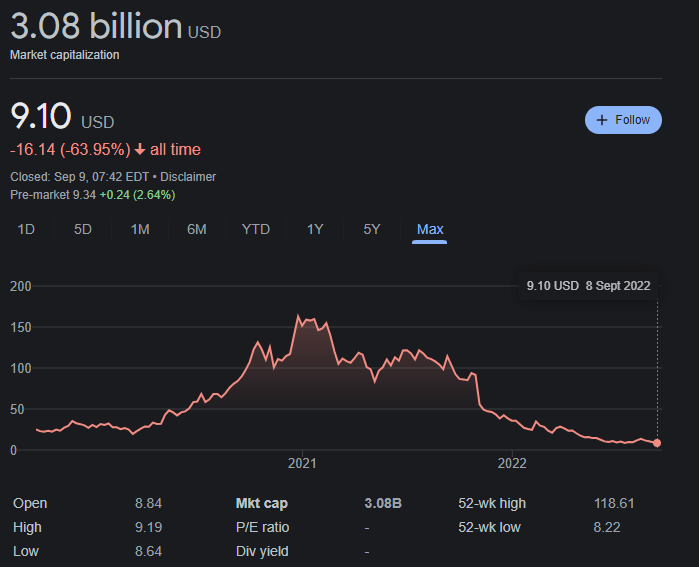
Task: Click the 2021 x-axis label
Action: tap(302, 463)
